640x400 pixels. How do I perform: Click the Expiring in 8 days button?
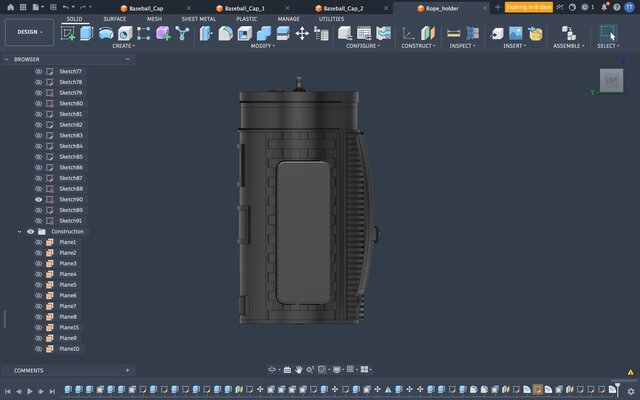click(529, 7)
